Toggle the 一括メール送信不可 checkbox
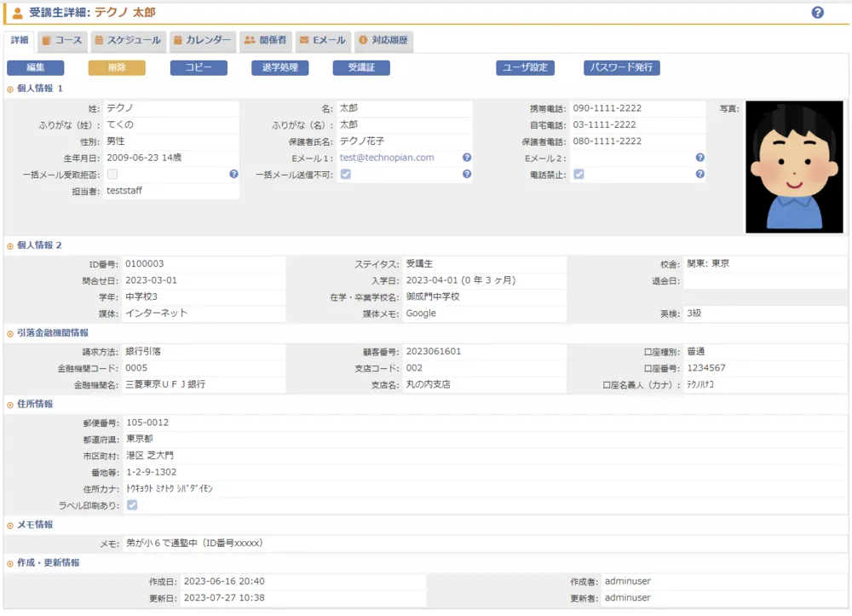This screenshot has height=616, width=852. [346, 174]
